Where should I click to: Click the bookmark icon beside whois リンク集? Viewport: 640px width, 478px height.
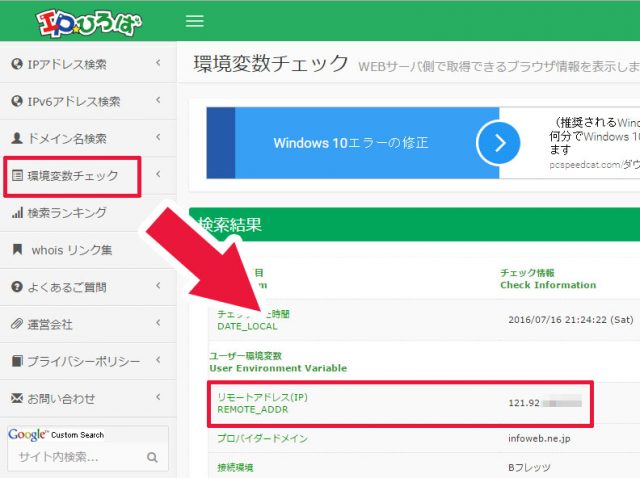17,250
